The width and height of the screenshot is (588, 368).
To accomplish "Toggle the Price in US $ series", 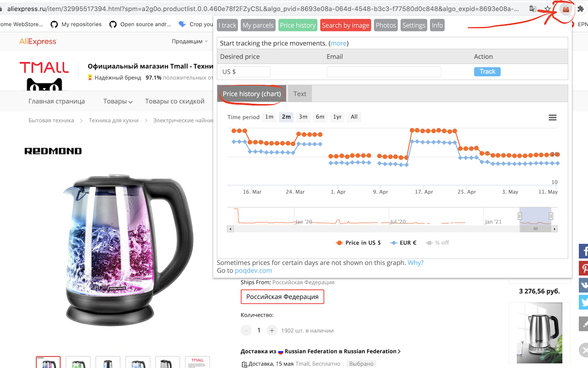I will 359,243.
